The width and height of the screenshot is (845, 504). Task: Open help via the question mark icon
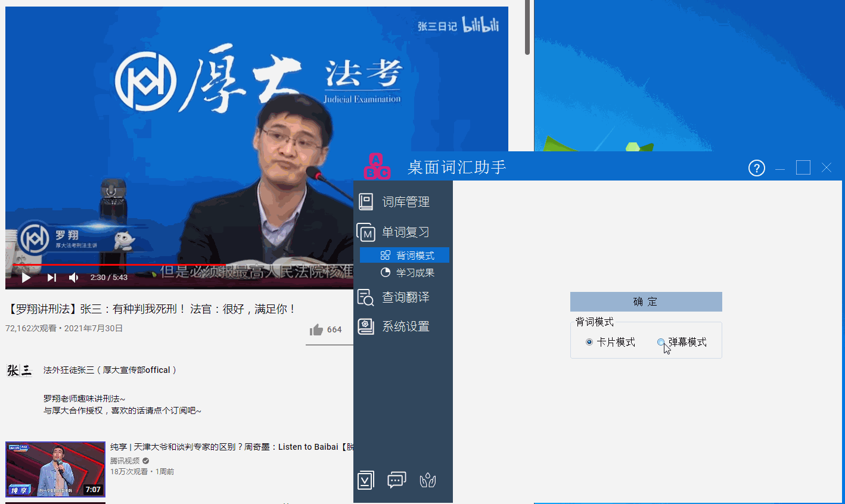click(756, 169)
